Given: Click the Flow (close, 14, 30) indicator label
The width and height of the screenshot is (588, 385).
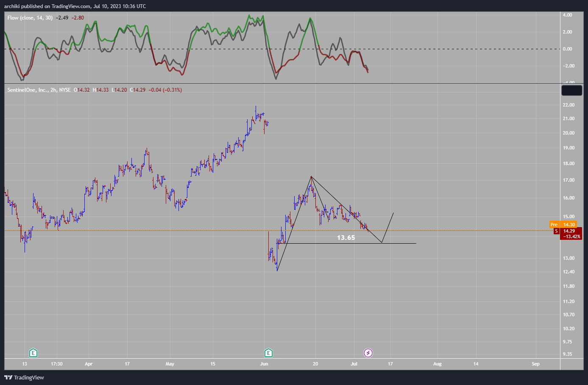Looking at the screenshot, I should [x=30, y=18].
